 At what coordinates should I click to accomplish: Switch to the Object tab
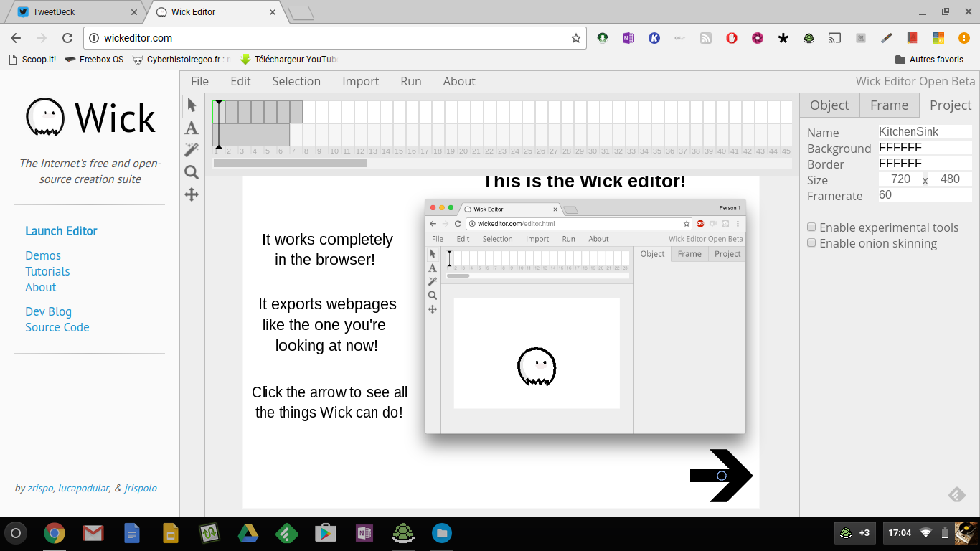click(829, 105)
